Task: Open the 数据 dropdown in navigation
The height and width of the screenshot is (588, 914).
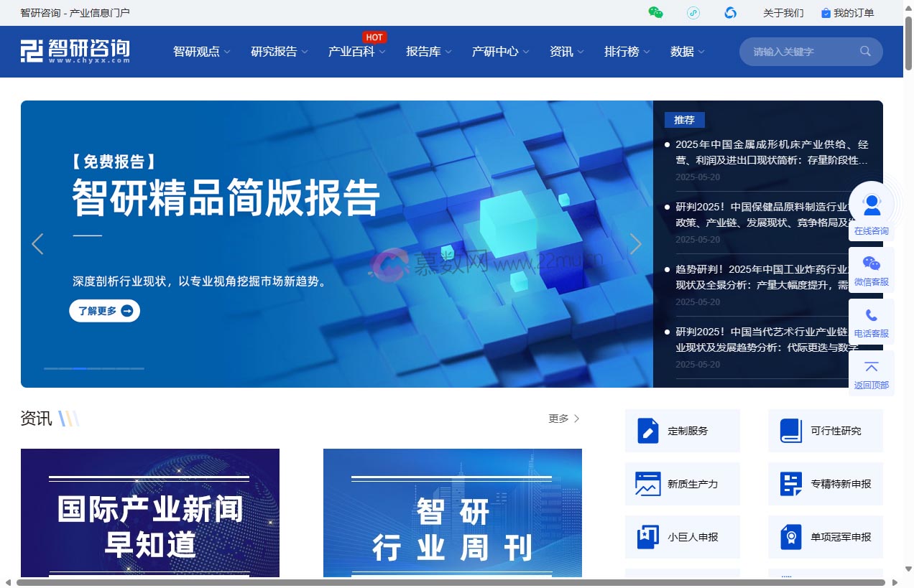Action: coord(682,51)
